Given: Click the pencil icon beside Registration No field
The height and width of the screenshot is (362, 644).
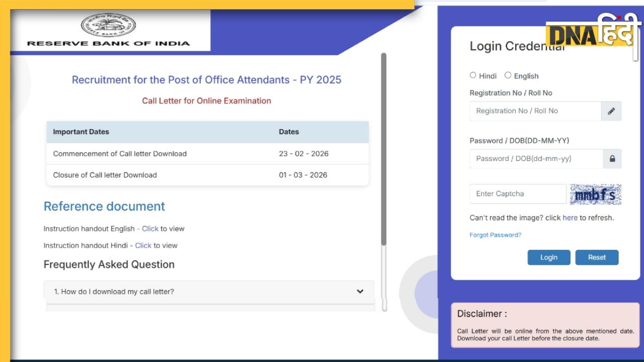Looking at the screenshot, I should pos(611,111).
